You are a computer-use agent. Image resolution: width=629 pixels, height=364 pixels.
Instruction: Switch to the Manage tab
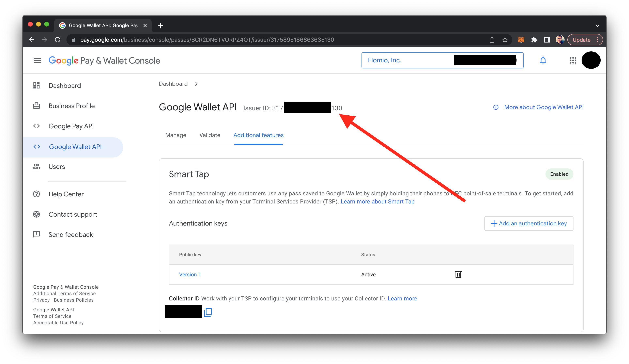176,135
